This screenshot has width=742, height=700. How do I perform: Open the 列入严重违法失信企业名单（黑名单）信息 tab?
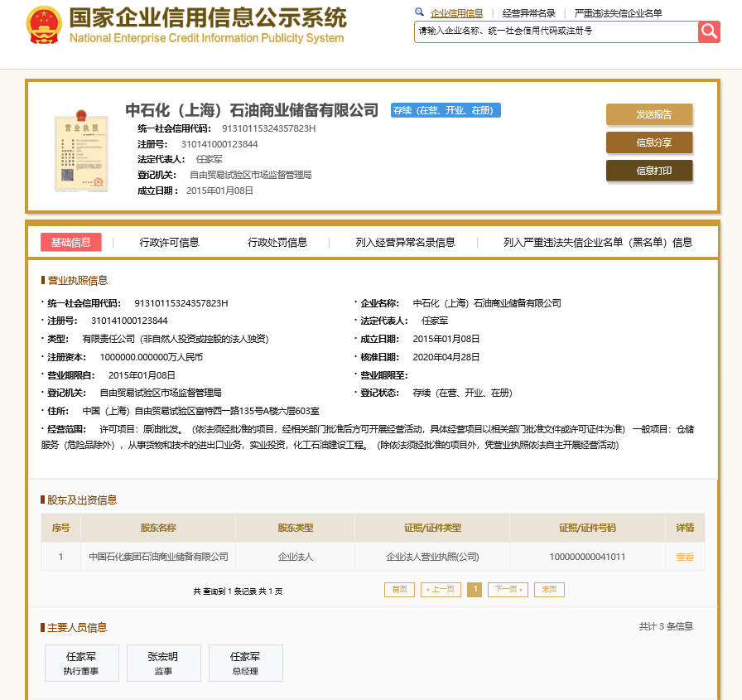598,243
